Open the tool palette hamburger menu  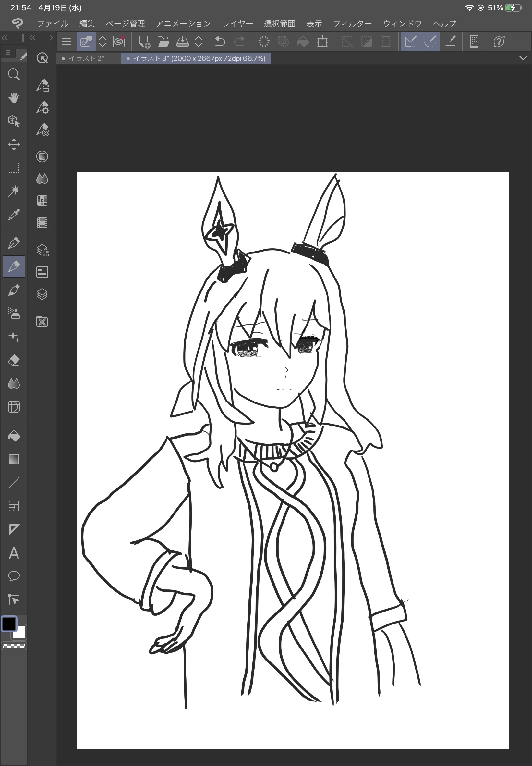pos(8,53)
